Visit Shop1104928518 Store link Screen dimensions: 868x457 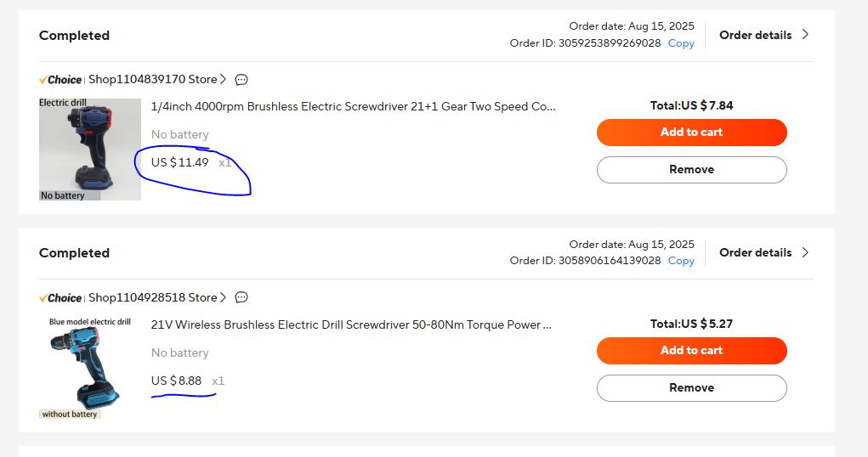(153, 298)
